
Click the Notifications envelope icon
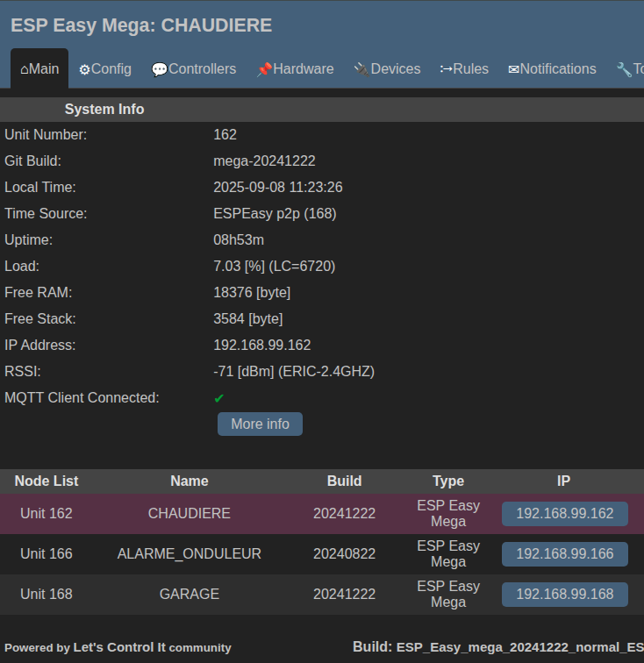point(513,70)
